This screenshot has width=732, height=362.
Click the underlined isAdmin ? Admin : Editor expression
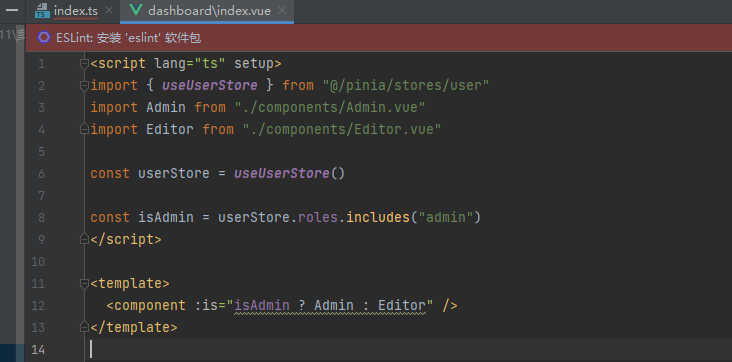(x=330, y=305)
